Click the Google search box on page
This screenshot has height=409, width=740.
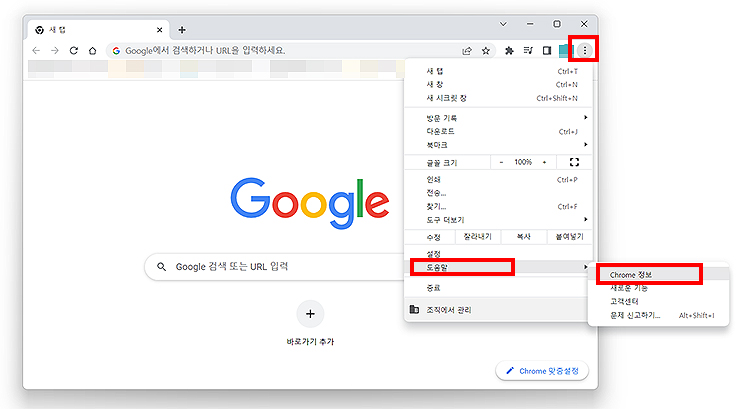(276, 267)
